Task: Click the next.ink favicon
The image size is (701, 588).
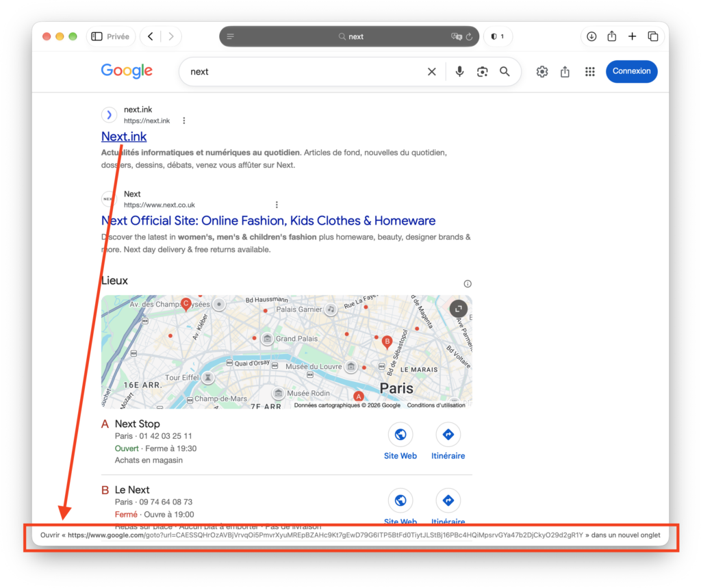Action: pos(109,115)
